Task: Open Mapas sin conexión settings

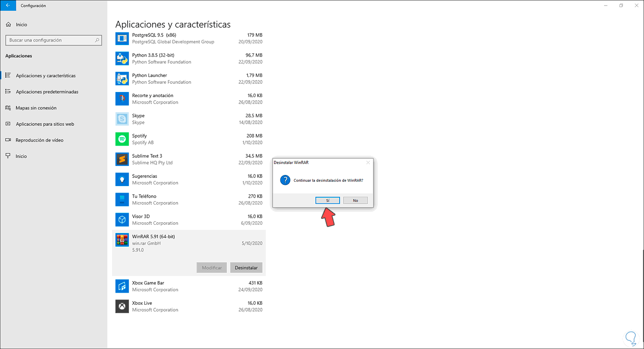Action: click(x=36, y=108)
